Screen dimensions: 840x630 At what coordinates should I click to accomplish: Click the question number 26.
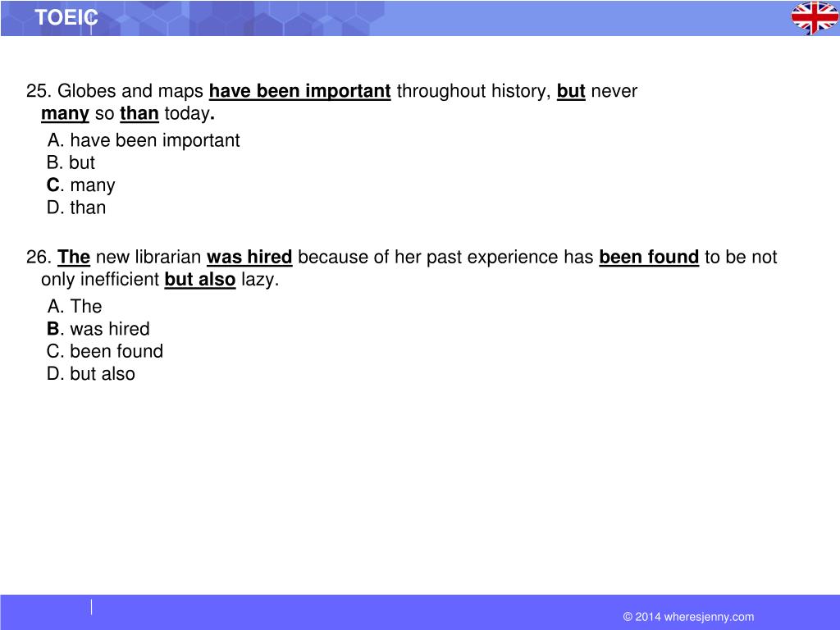[39, 257]
